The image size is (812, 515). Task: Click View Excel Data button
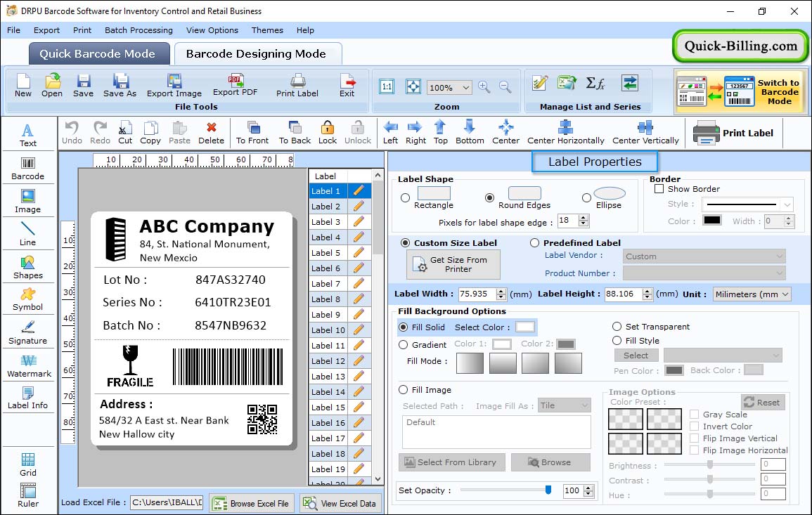click(x=340, y=503)
